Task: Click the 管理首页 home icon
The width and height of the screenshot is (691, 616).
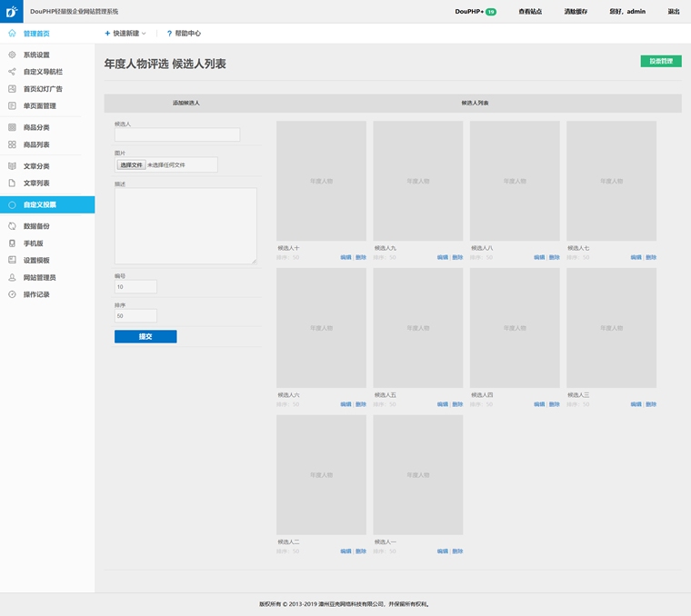Action: [12, 34]
